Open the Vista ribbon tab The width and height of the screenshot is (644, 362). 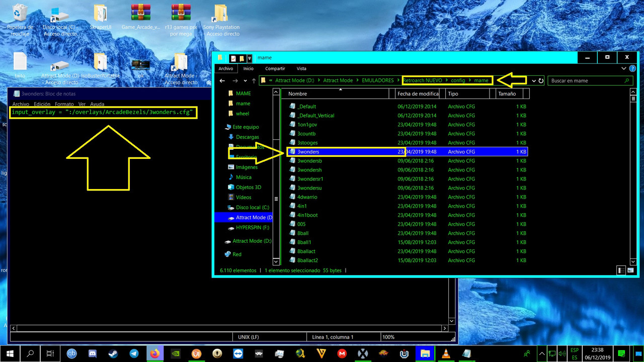click(x=301, y=68)
